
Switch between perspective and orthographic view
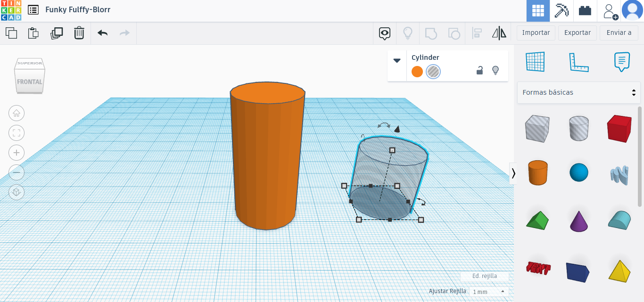17,192
